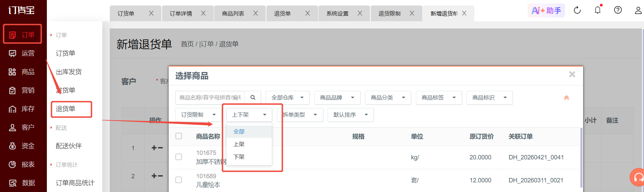Close the 新增退货单 tab
644x192 pixels.
464,13
